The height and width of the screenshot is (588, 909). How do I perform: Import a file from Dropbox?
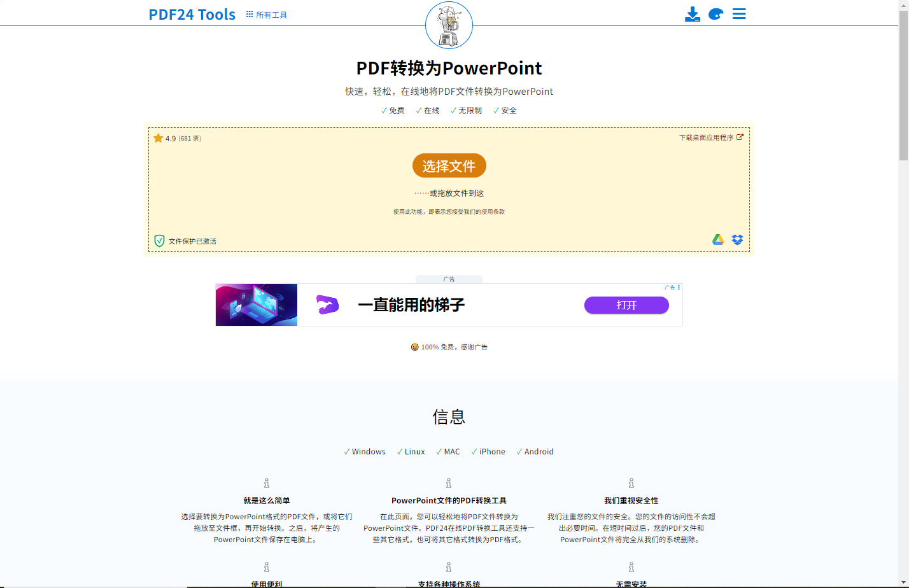click(x=737, y=240)
